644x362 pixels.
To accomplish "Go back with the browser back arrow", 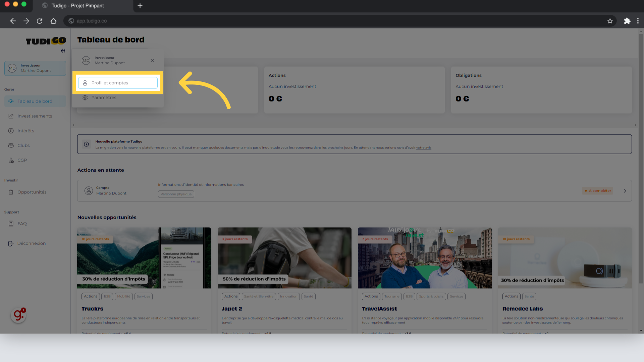I will (x=13, y=21).
